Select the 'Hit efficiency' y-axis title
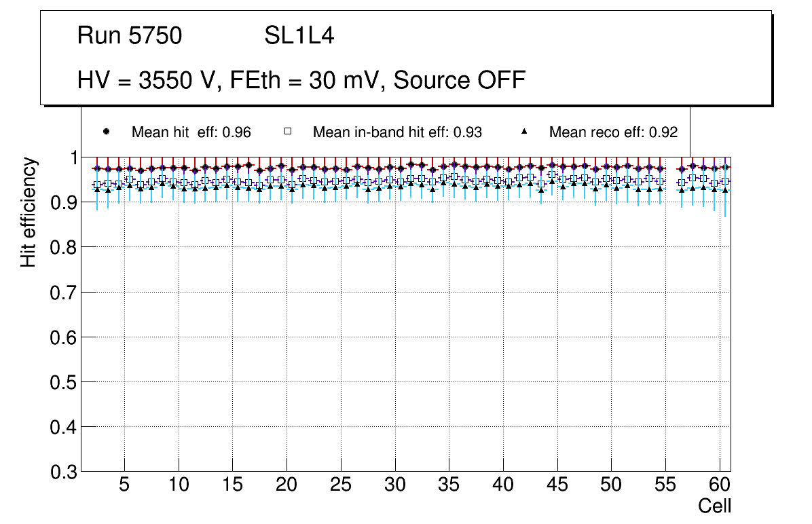Image resolution: width=812 pixels, height=524 pixels. click(x=29, y=212)
